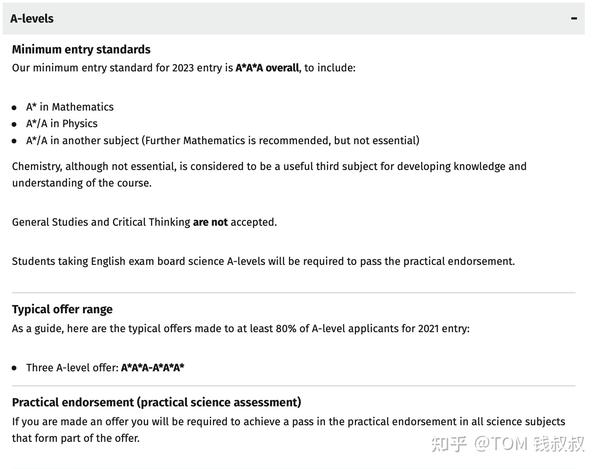Collapse the A-levels section minus icon
This screenshot has width=600, height=469.
tap(574, 18)
